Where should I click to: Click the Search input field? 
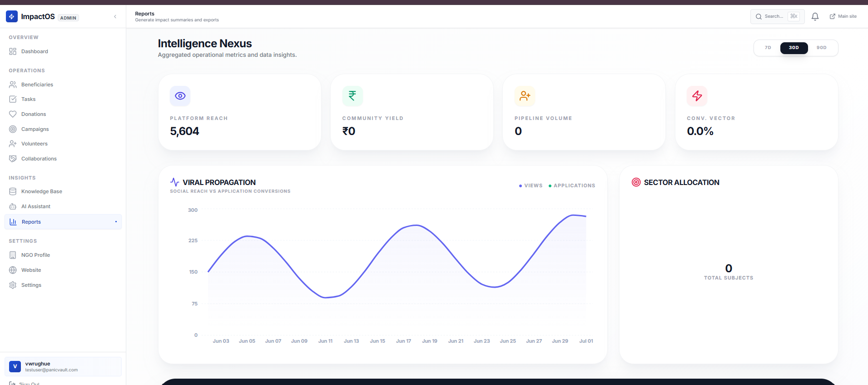click(777, 16)
